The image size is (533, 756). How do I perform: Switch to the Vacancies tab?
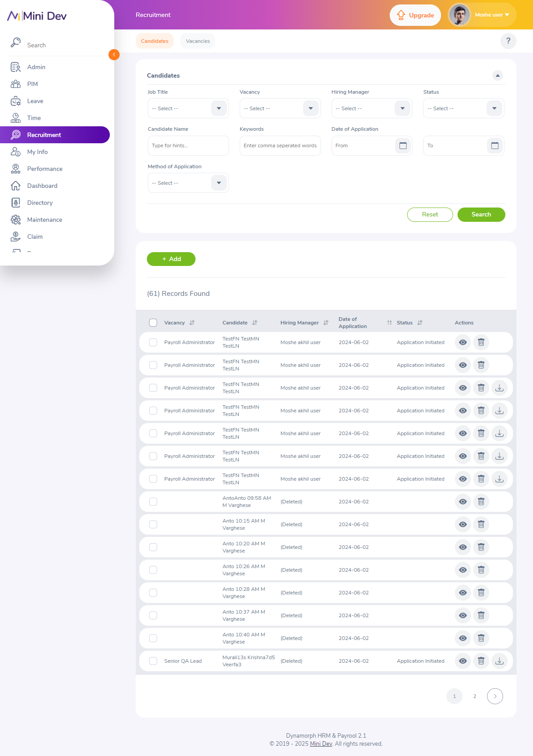pos(198,41)
